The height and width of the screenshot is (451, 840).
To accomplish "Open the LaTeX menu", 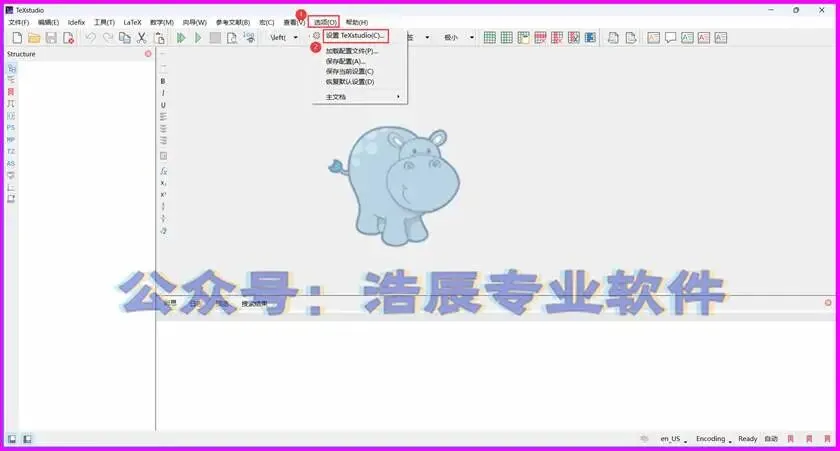I will pos(132,22).
